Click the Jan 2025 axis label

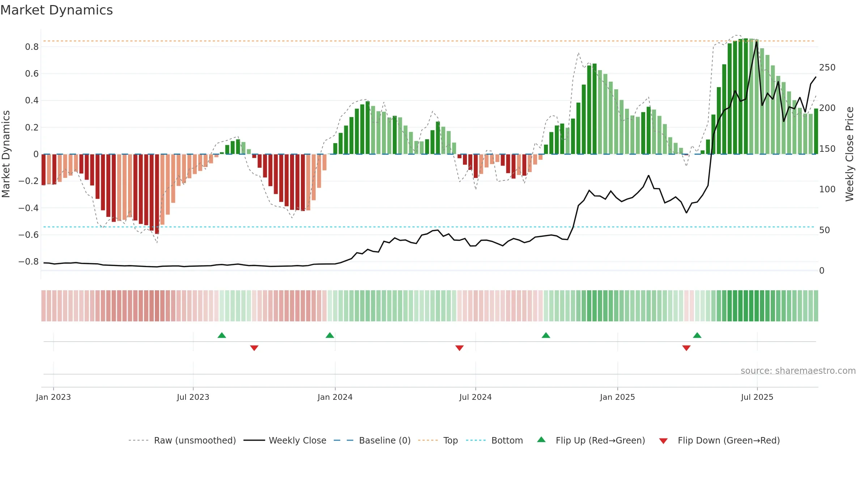coord(617,397)
